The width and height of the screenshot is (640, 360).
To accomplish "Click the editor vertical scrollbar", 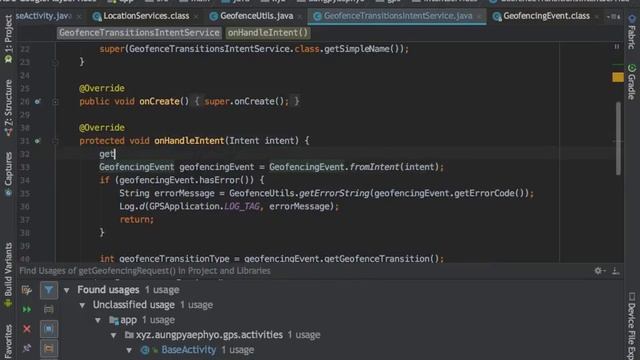I will click(618, 138).
